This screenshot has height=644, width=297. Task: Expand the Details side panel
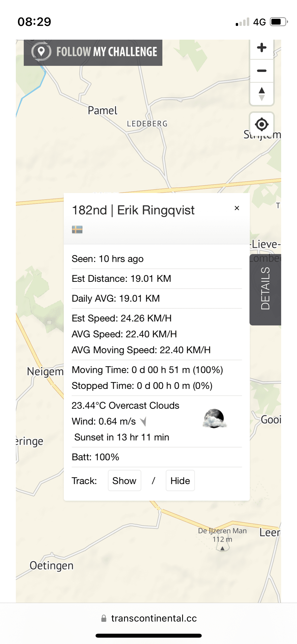pos(265,289)
